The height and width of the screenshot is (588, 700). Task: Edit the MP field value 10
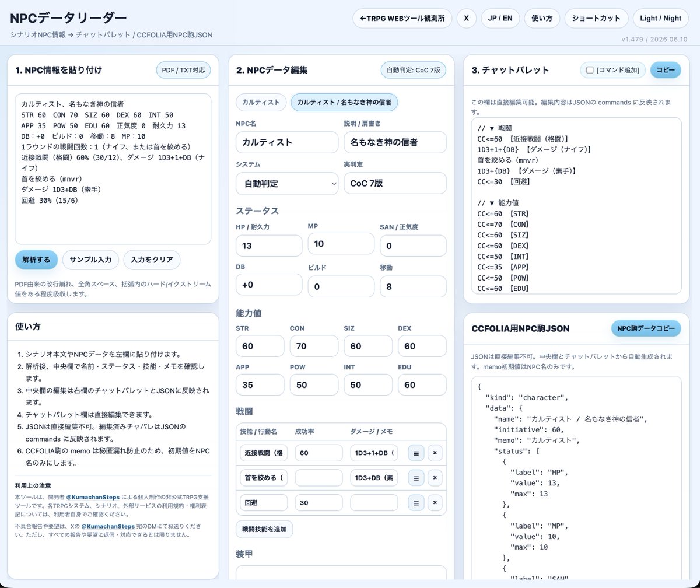point(341,244)
